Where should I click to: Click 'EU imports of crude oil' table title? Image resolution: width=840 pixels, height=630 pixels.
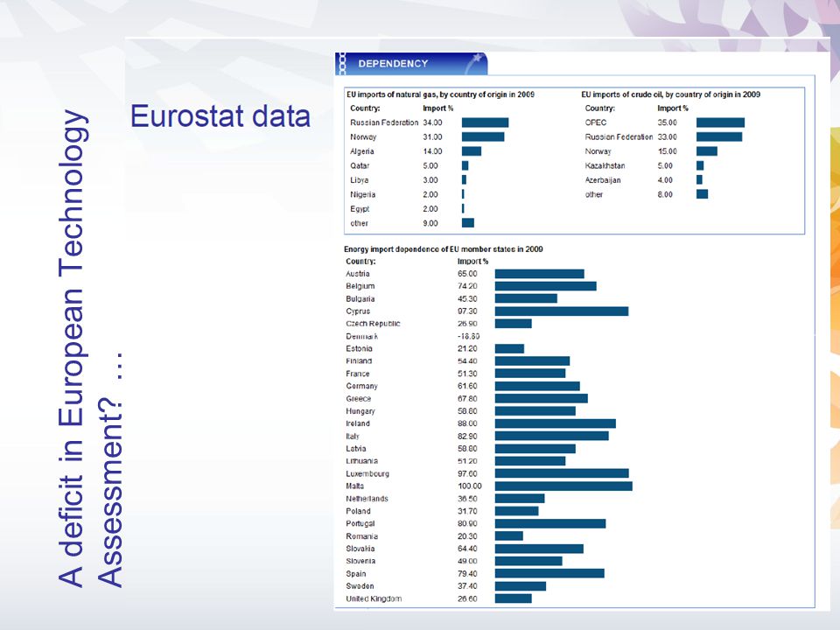[x=671, y=94]
